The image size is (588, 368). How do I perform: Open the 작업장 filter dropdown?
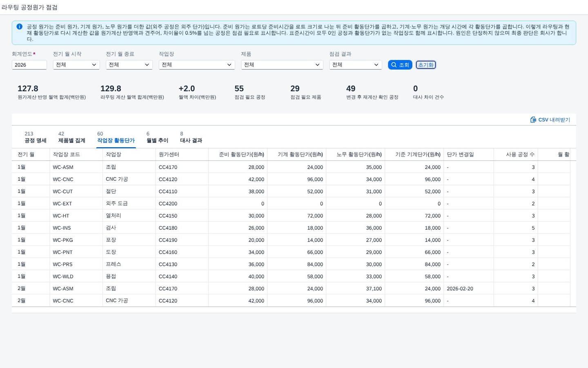[x=197, y=65]
